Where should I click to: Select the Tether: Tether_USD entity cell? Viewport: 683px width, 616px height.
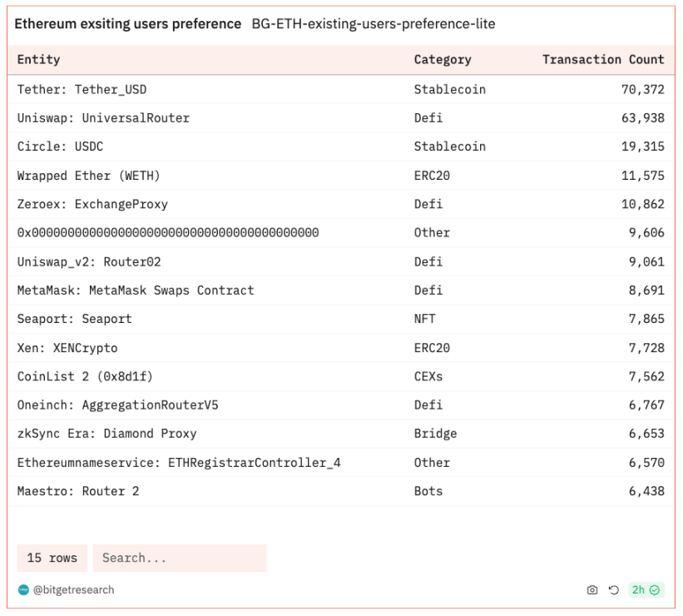coord(82,89)
